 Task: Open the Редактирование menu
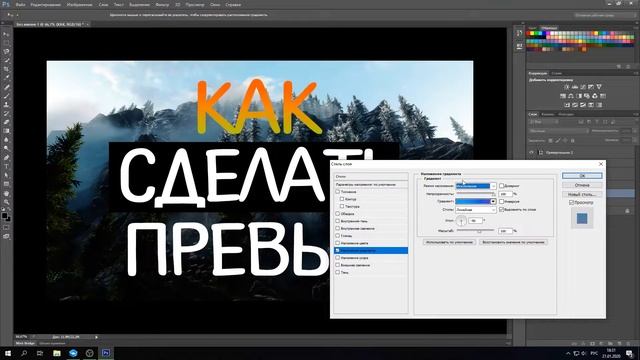click(x=46, y=5)
